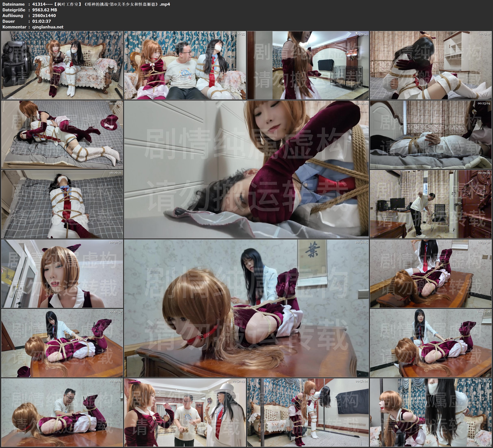Open the thumbnail stamped 00:13:10

(x=431, y=65)
